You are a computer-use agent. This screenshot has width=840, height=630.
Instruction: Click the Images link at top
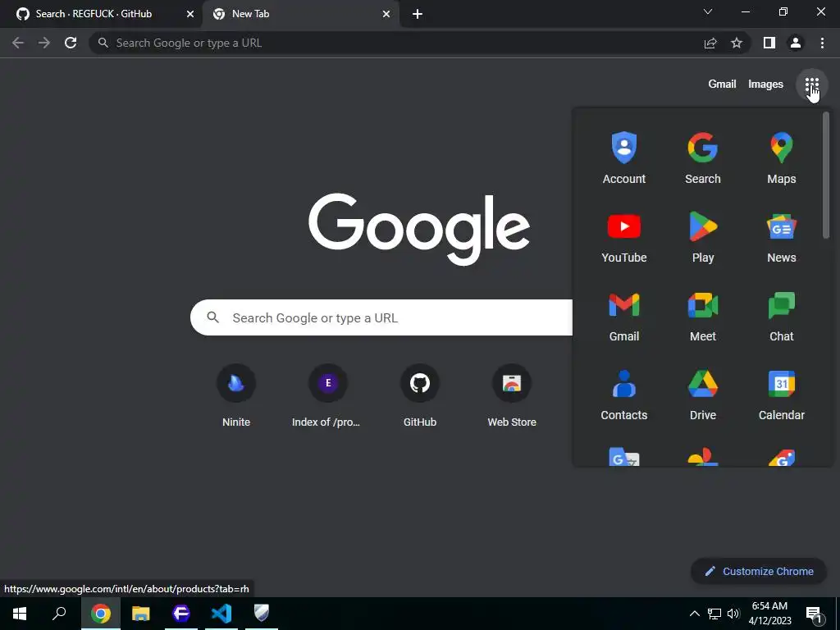pyautogui.click(x=765, y=84)
